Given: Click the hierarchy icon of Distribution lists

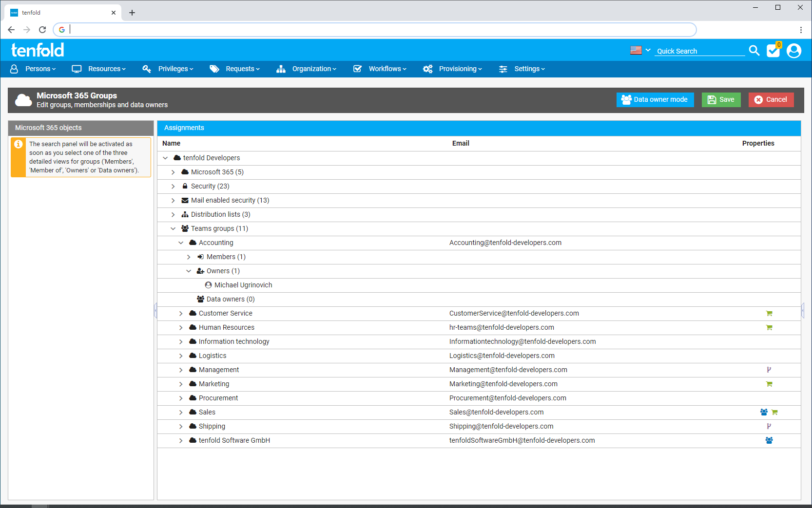Looking at the screenshot, I should tap(185, 214).
